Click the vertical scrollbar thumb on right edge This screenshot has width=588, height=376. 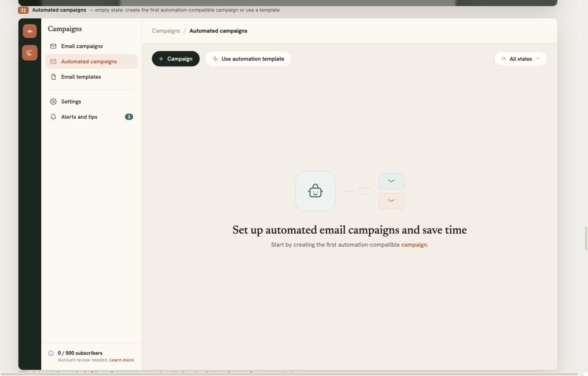(586, 238)
